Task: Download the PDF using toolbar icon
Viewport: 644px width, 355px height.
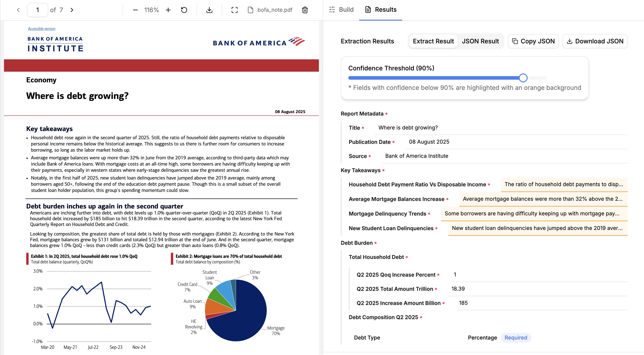Action: pyautogui.click(x=209, y=10)
